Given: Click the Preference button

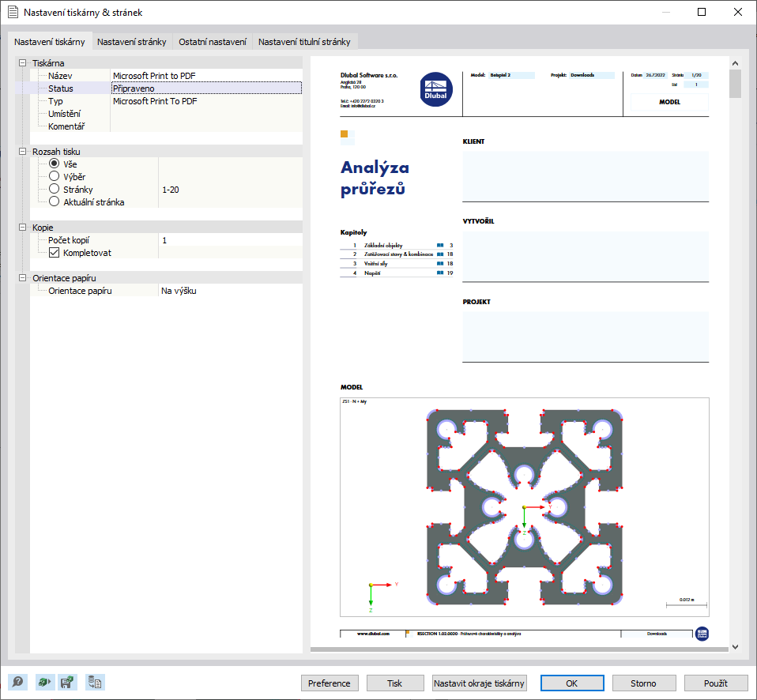Looking at the screenshot, I should (x=330, y=683).
